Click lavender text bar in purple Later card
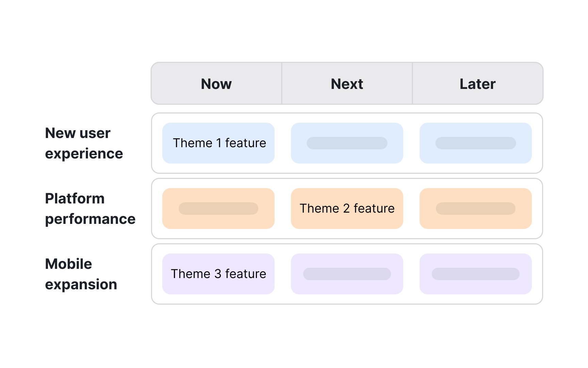588x368 pixels. pyautogui.click(x=475, y=274)
